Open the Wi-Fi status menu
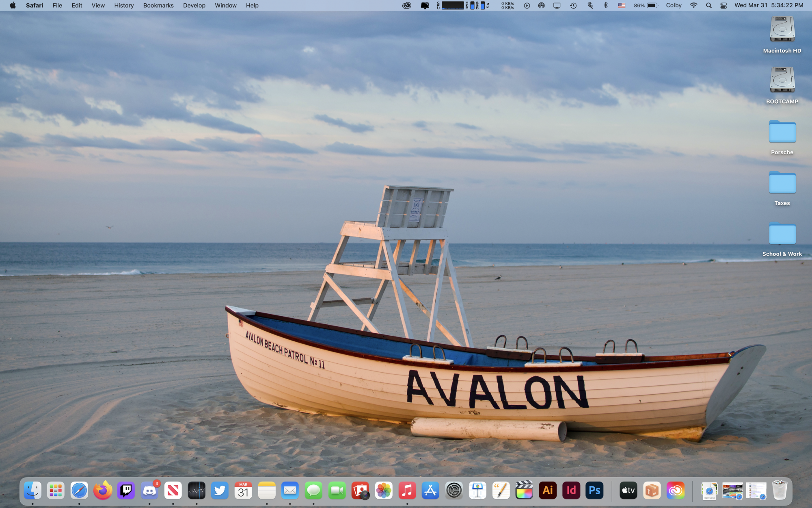 coord(693,5)
